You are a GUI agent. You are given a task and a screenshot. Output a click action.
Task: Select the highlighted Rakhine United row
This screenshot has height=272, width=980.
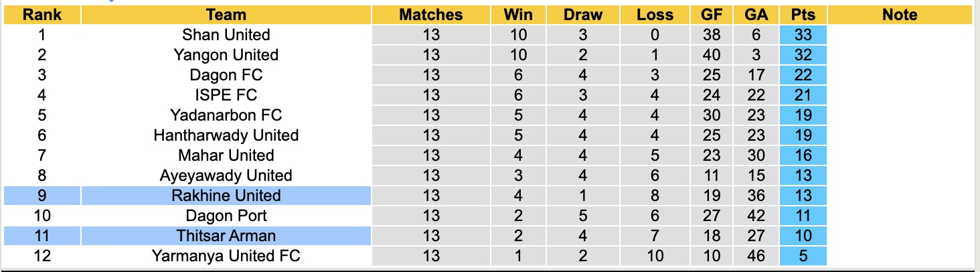click(x=226, y=196)
